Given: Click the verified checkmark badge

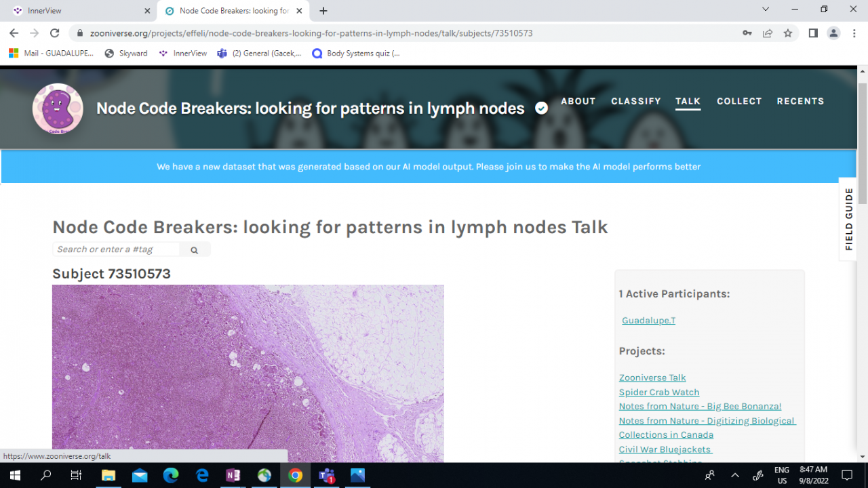Looking at the screenshot, I should [x=541, y=108].
